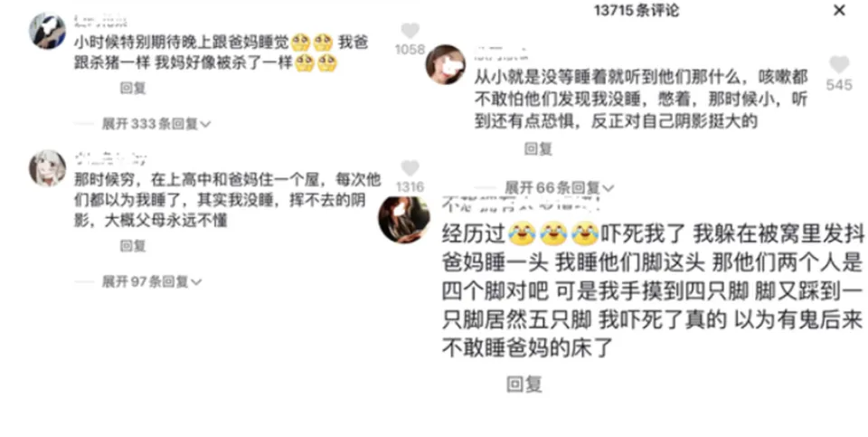This screenshot has width=868, height=437.
Task: Click 回复 under the 那时候穷 comment
Action: (133, 246)
